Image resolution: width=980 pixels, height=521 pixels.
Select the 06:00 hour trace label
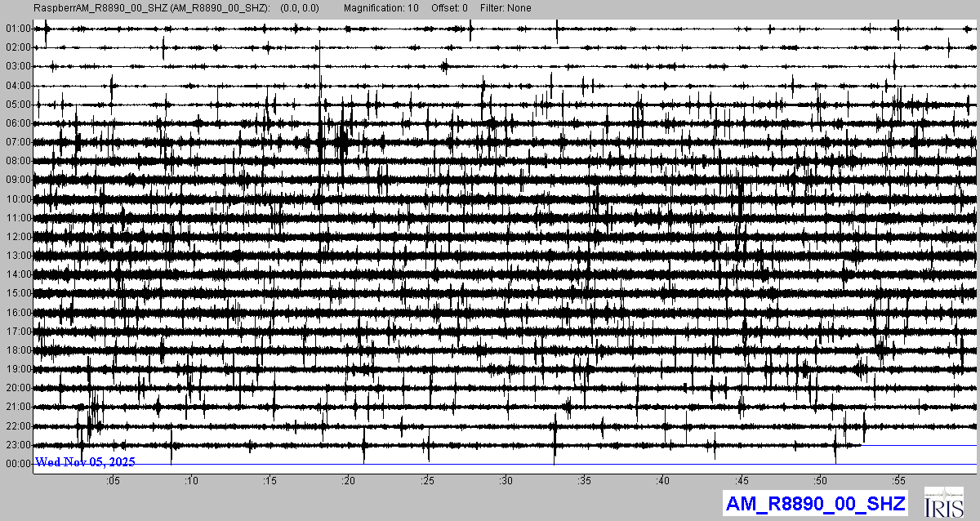(x=17, y=123)
